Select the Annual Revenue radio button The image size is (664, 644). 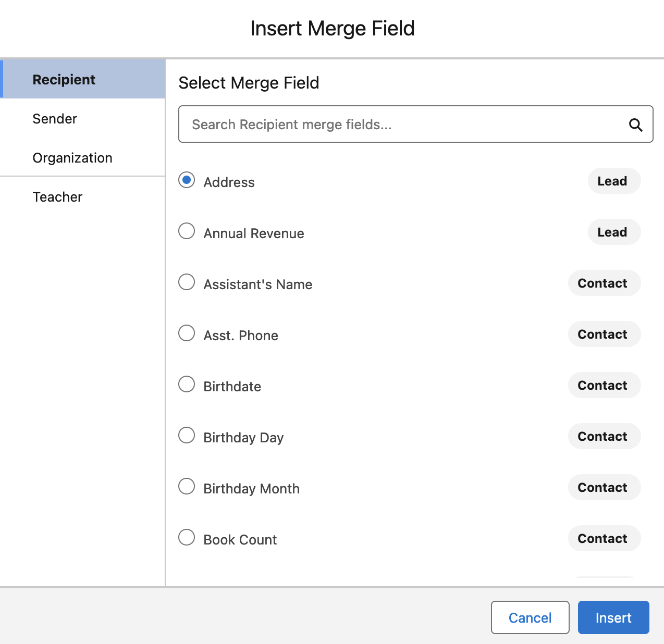pyautogui.click(x=187, y=231)
